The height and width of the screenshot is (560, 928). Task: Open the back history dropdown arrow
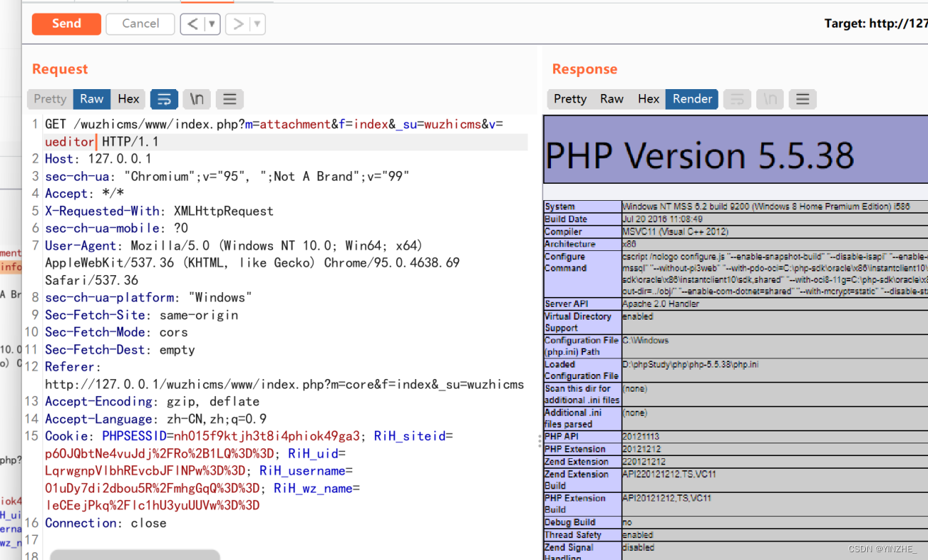(x=212, y=24)
